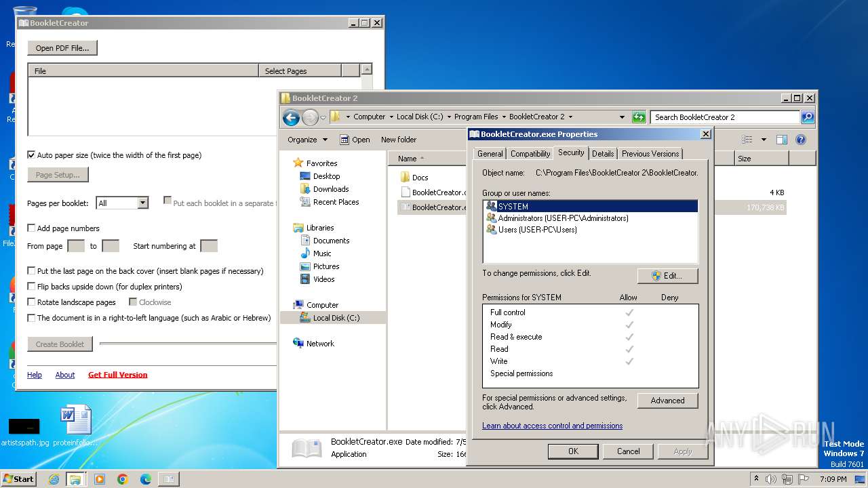The width and height of the screenshot is (868, 488).
Task: Select the Docs folder in the file list
Action: pos(414,178)
